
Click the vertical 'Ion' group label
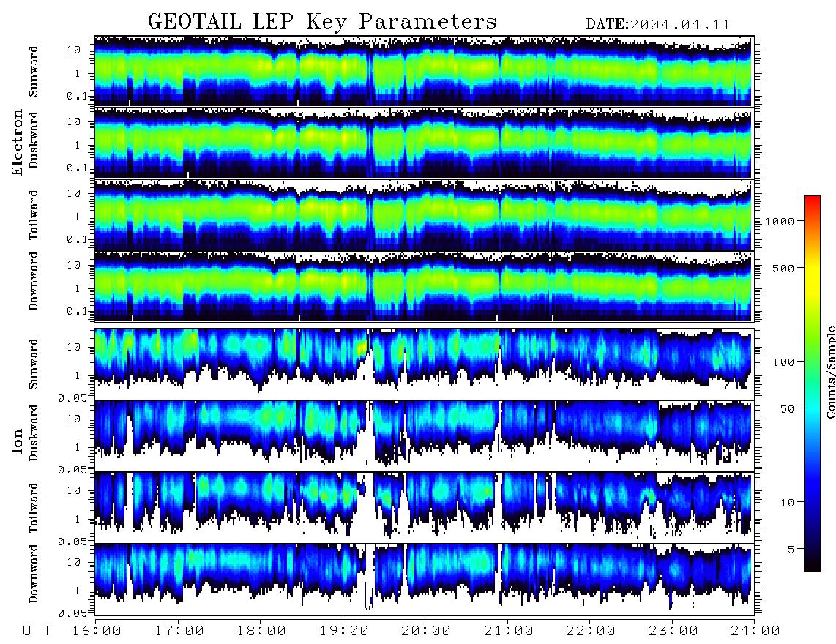pos(17,441)
